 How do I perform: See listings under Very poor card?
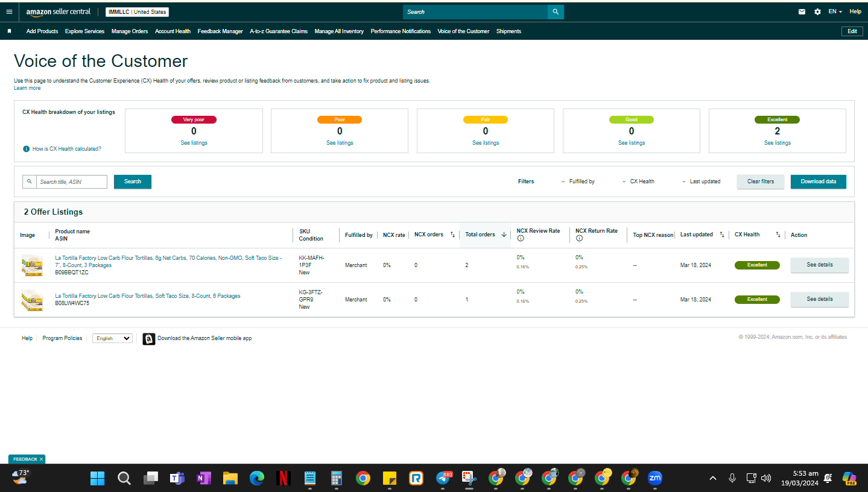coord(194,143)
